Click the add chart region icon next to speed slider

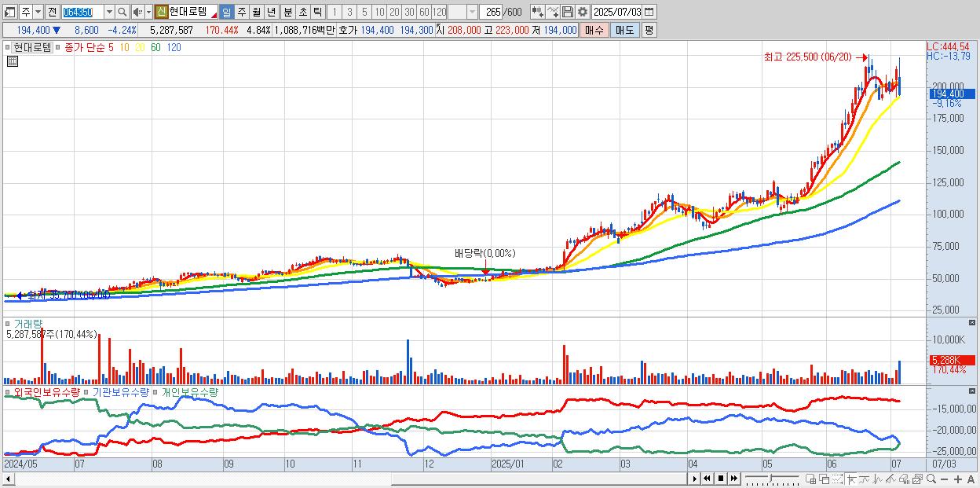811,479
